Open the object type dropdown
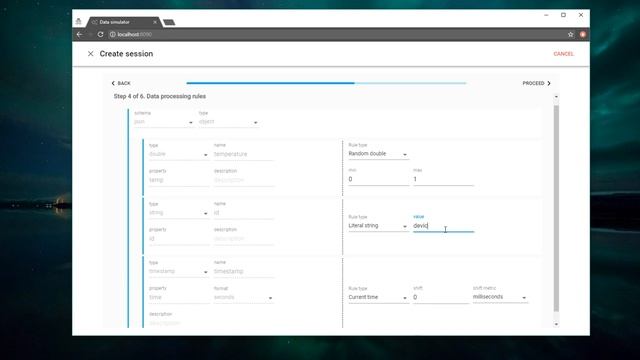 (x=229, y=122)
